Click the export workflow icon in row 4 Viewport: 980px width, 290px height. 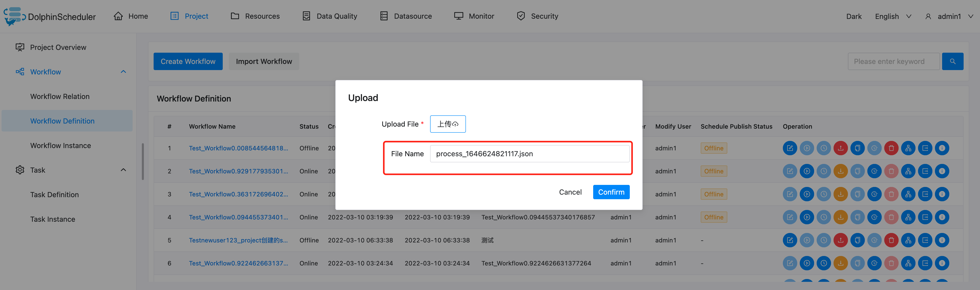(x=925, y=217)
